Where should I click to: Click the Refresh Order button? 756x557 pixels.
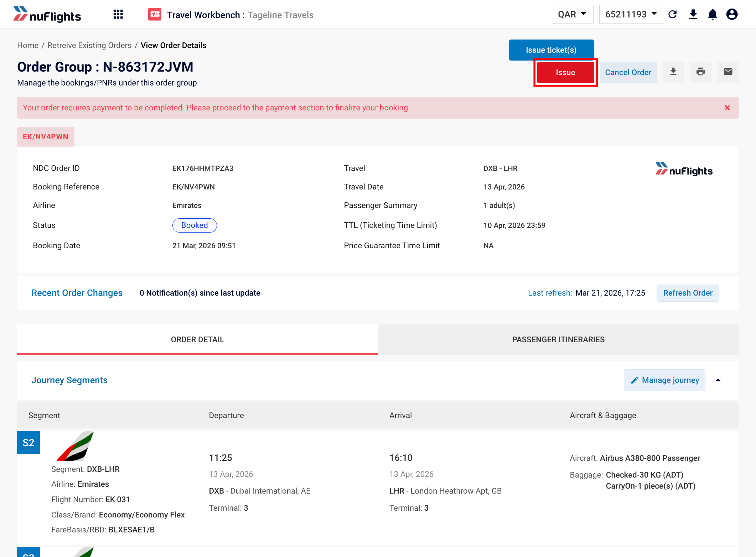(x=688, y=293)
